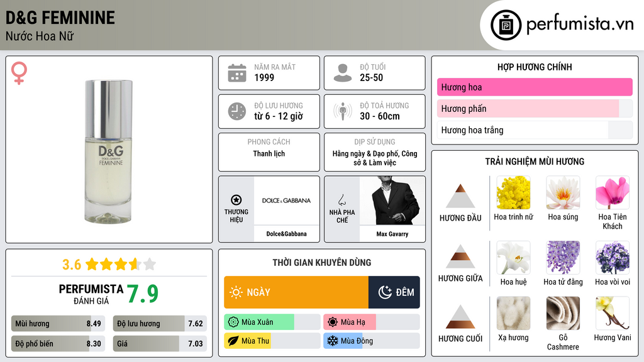Click the calendar icon beside Năm ra mắt

(x=237, y=73)
